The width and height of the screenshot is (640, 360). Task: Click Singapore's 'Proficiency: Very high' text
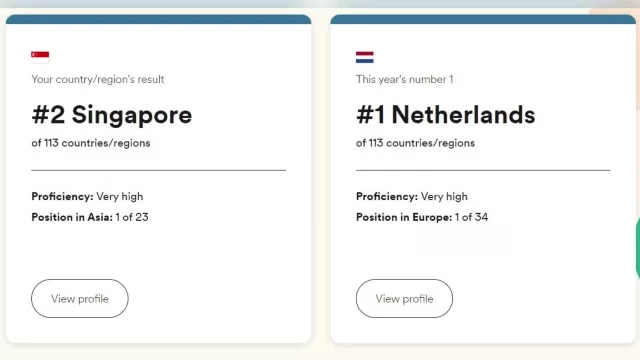(87, 196)
